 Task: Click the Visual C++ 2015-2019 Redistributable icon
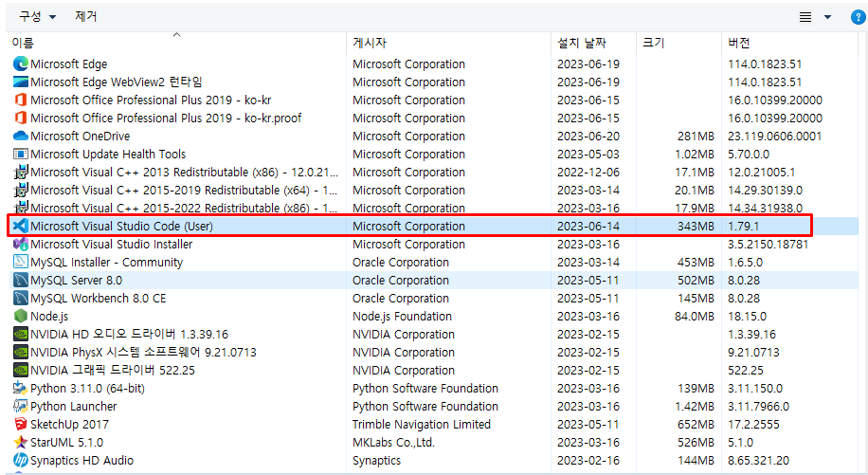(21, 190)
